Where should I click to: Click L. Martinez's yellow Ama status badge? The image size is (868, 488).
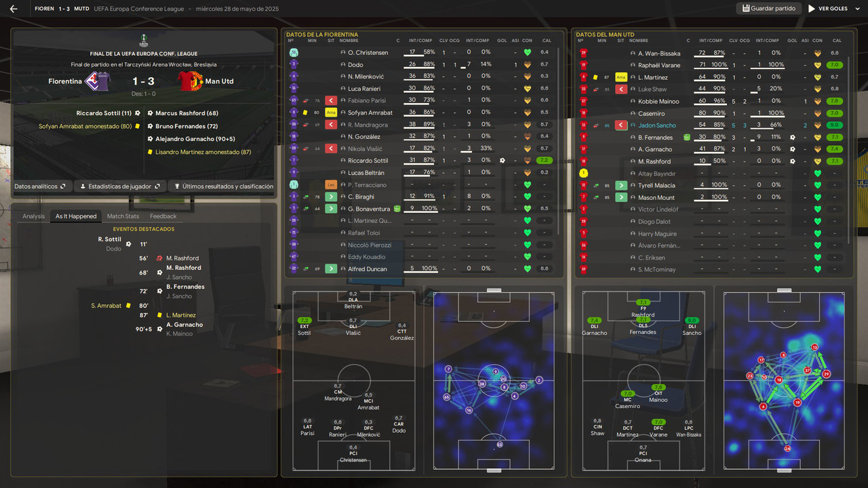tap(620, 77)
